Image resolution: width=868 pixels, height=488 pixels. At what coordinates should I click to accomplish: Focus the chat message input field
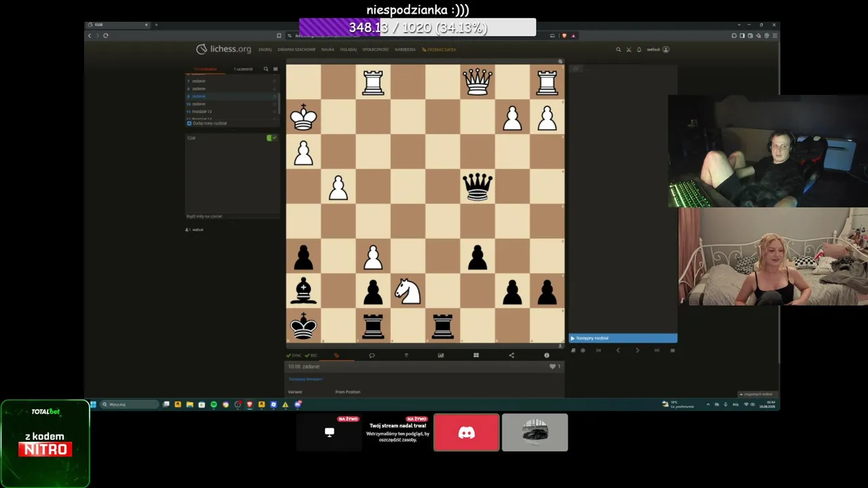[232, 216]
